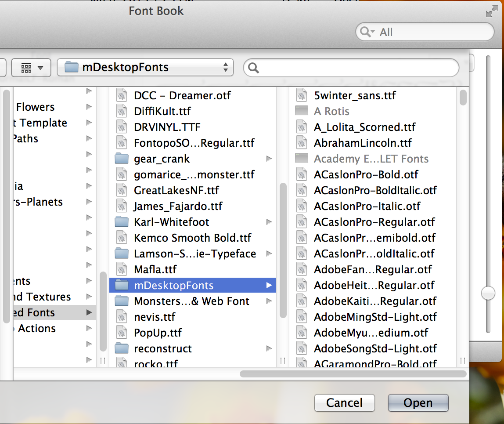504x424 pixels.
Task: Click the A Rotis folder icon
Action: click(302, 111)
